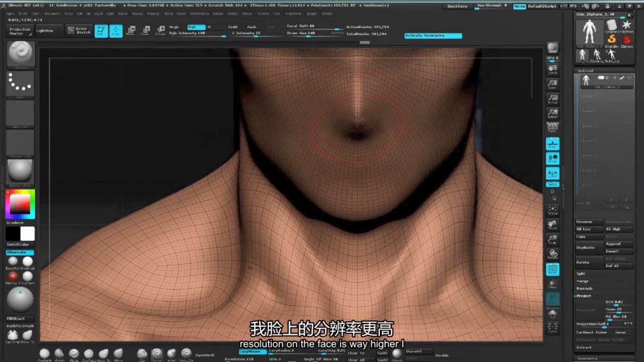Toggle Edit mode button
Image resolution: width=644 pixels, height=362 pixels.
click(101, 30)
